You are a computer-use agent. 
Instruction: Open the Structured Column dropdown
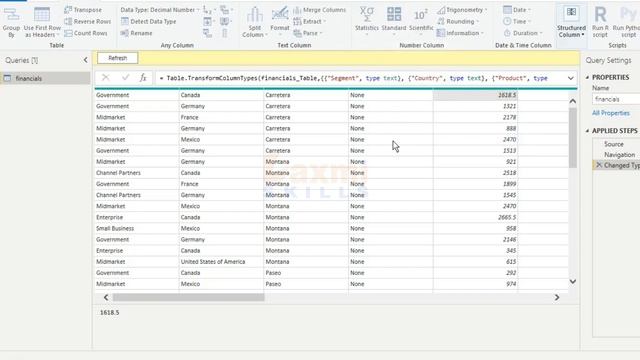[571, 22]
